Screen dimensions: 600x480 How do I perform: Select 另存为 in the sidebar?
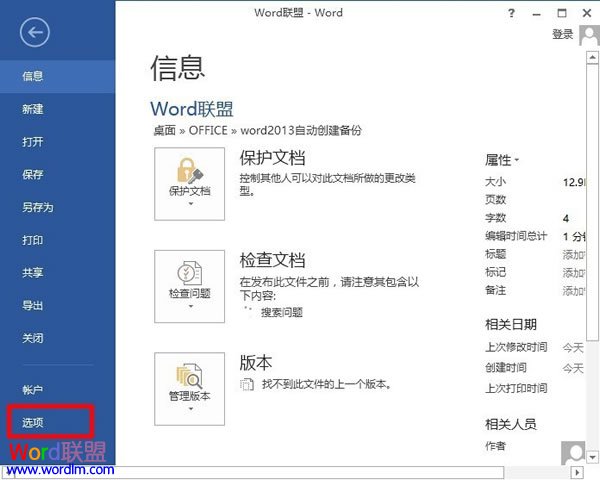[38, 207]
